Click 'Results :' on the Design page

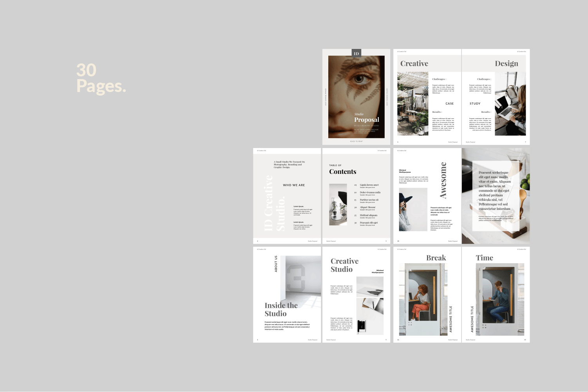point(486,112)
